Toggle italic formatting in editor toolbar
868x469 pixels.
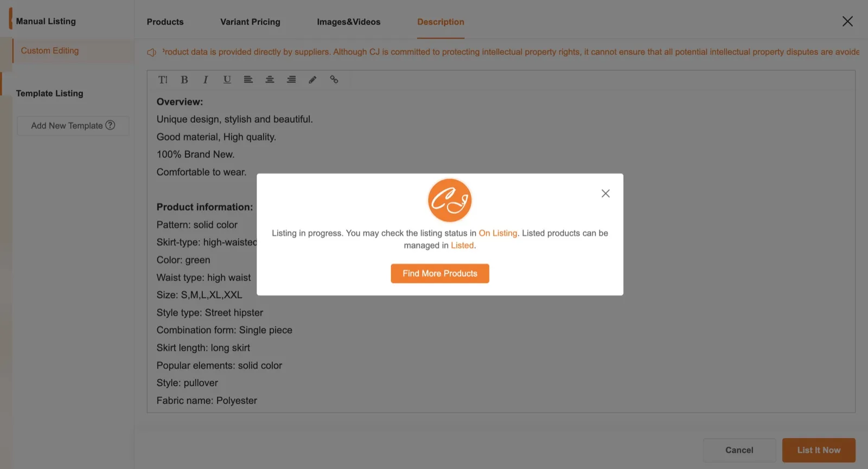[x=206, y=80]
